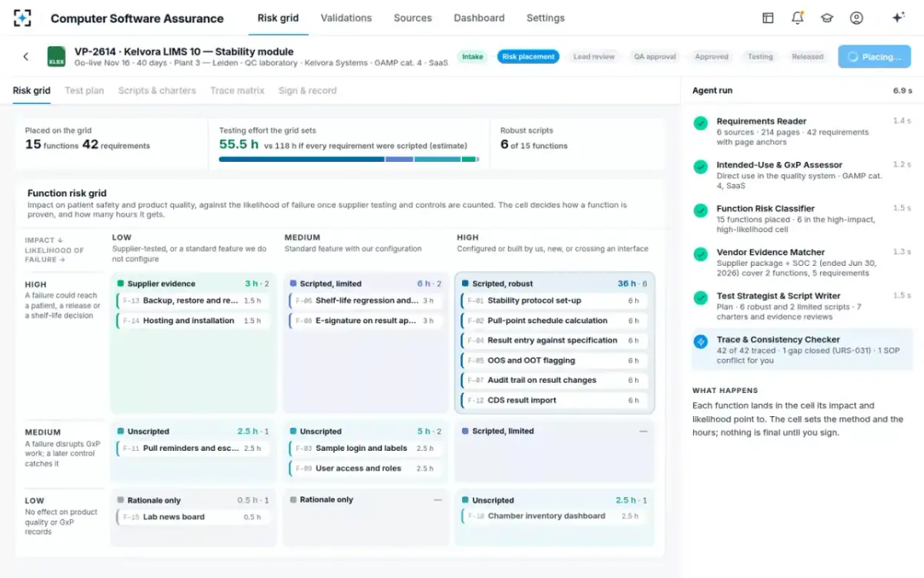Click the Function risk grid heading
The height and width of the screenshot is (578, 924).
pyautogui.click(x=67, y=193)
